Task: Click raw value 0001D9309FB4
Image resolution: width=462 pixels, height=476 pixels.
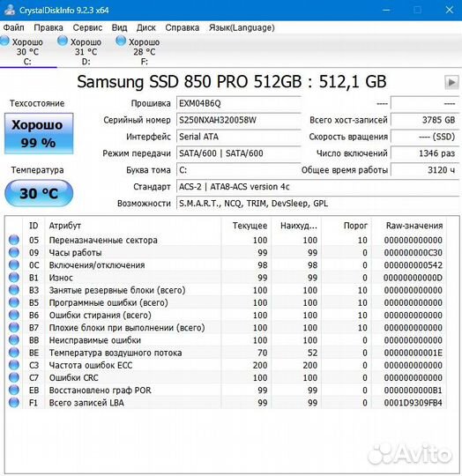Action: pos(413,403)
